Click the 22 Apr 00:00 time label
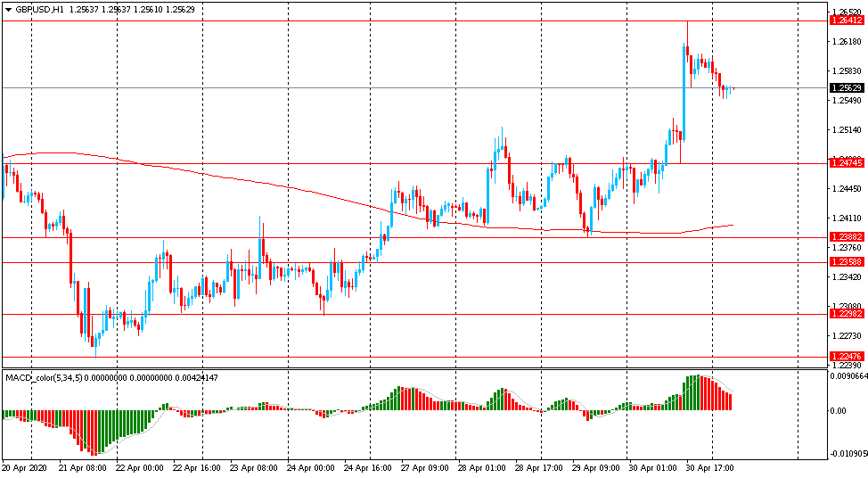 (x=138, y=467)
